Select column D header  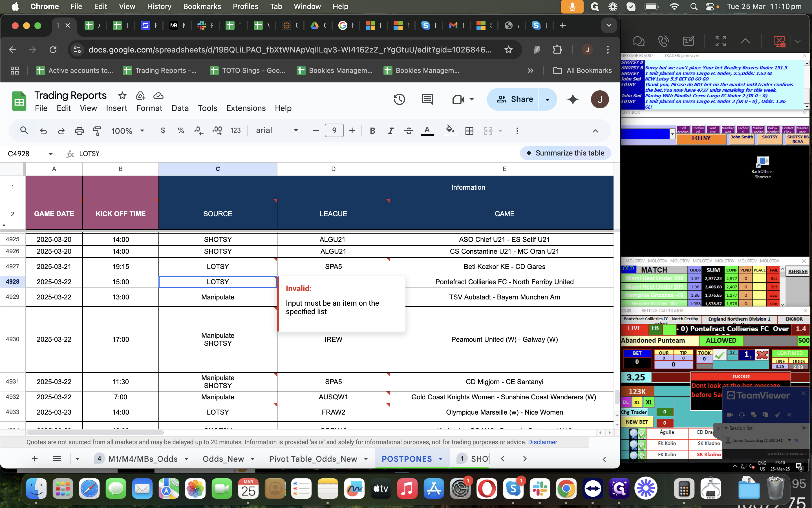click(x=333, y=169)
